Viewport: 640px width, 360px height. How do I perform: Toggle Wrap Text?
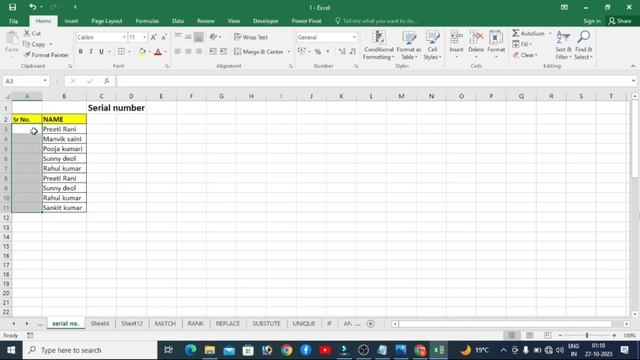[251, 37]
